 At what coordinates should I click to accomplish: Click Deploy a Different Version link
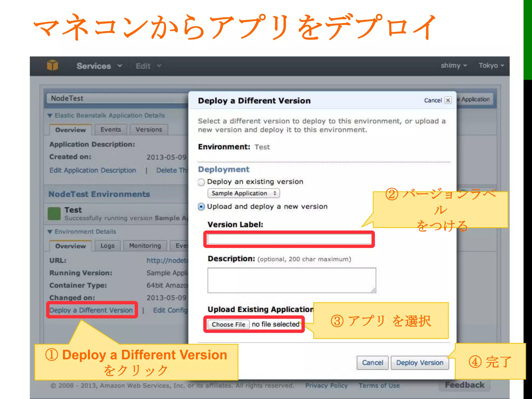click(91, 310)
